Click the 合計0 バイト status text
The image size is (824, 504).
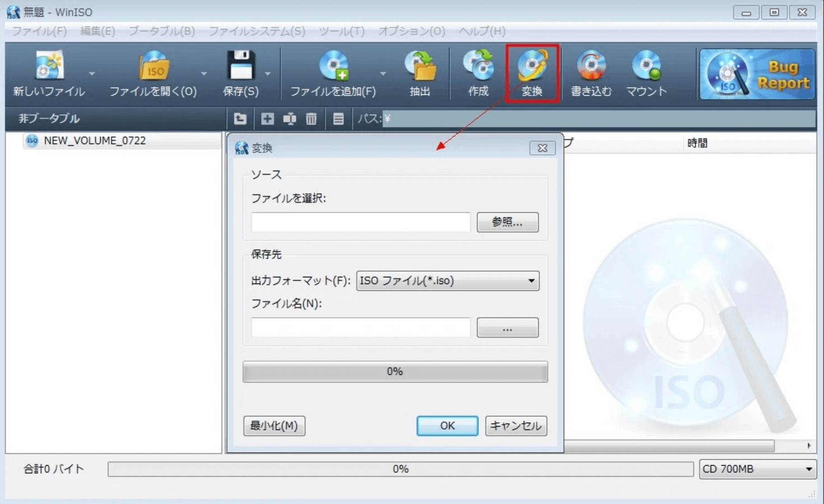[x=54, y=469]
